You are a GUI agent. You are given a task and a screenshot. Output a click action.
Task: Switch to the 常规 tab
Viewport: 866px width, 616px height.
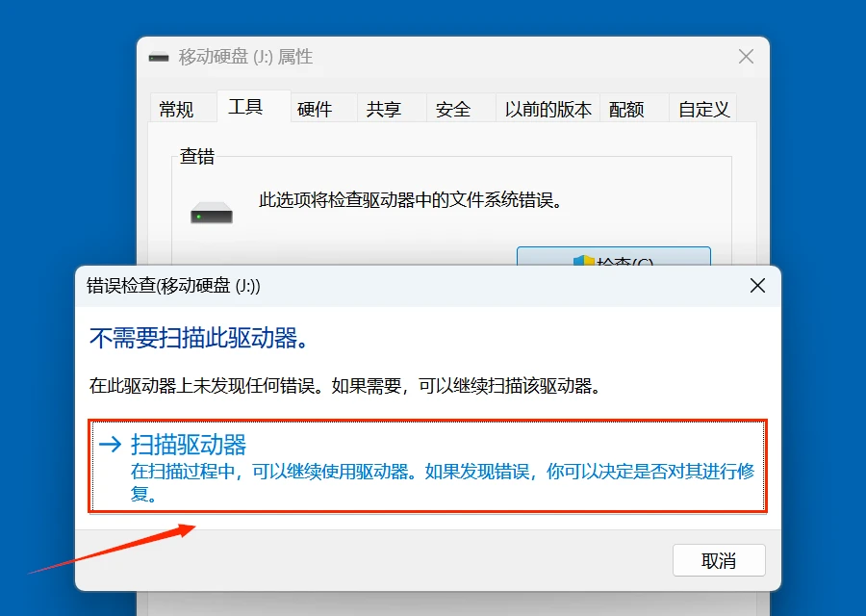tap(181, 109)
